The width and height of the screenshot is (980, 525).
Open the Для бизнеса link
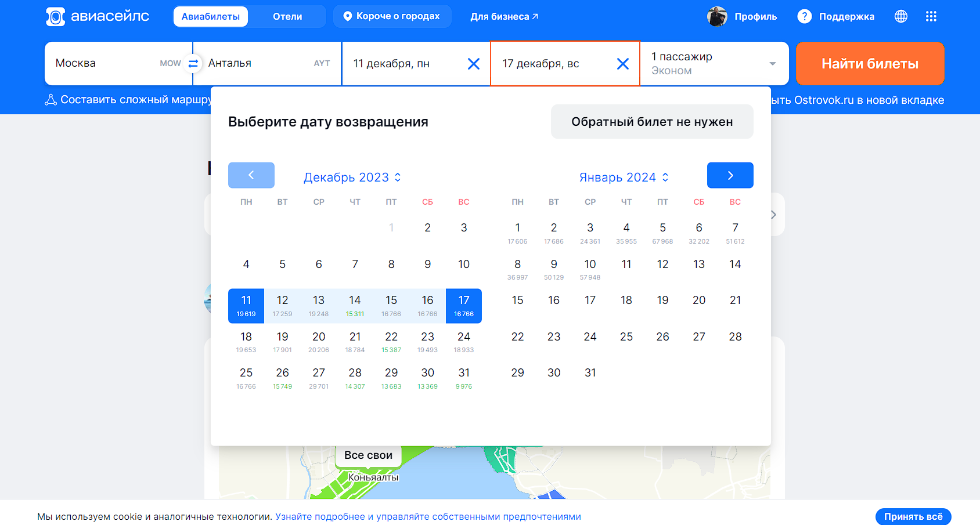coord(504,17)
